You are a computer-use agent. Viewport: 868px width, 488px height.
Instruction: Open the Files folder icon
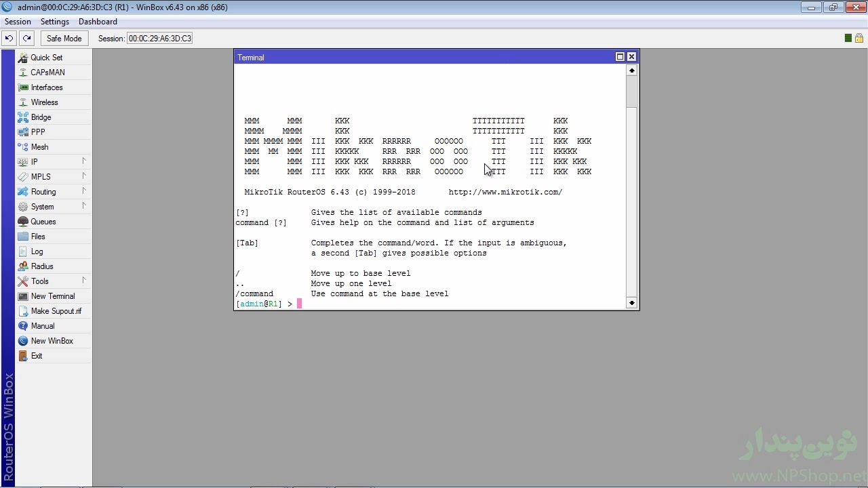(23, 237)
